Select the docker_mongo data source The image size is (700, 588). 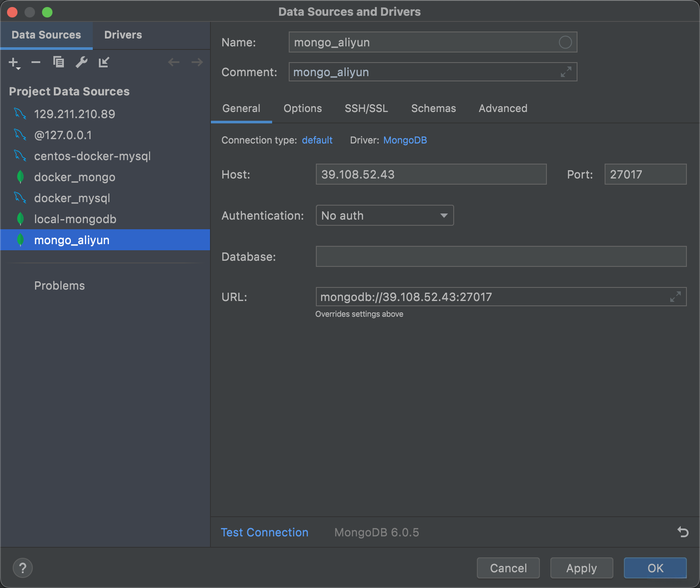pos(75,177)
